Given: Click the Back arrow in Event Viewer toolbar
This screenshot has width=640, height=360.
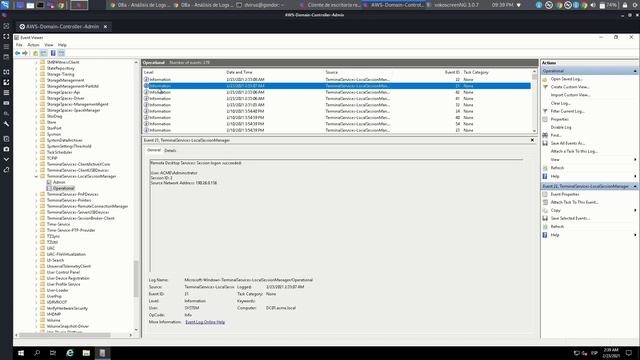Looking at the screenshot, I should 18,53.
